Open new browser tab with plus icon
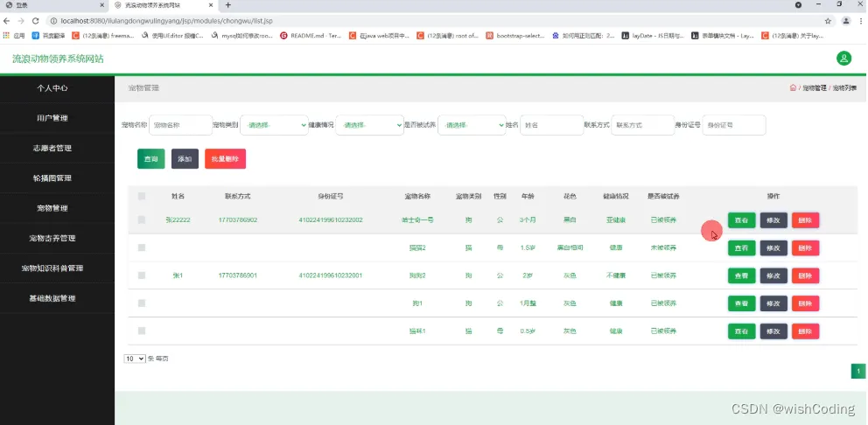The image size is (868, 425). (x=228, y=5)
